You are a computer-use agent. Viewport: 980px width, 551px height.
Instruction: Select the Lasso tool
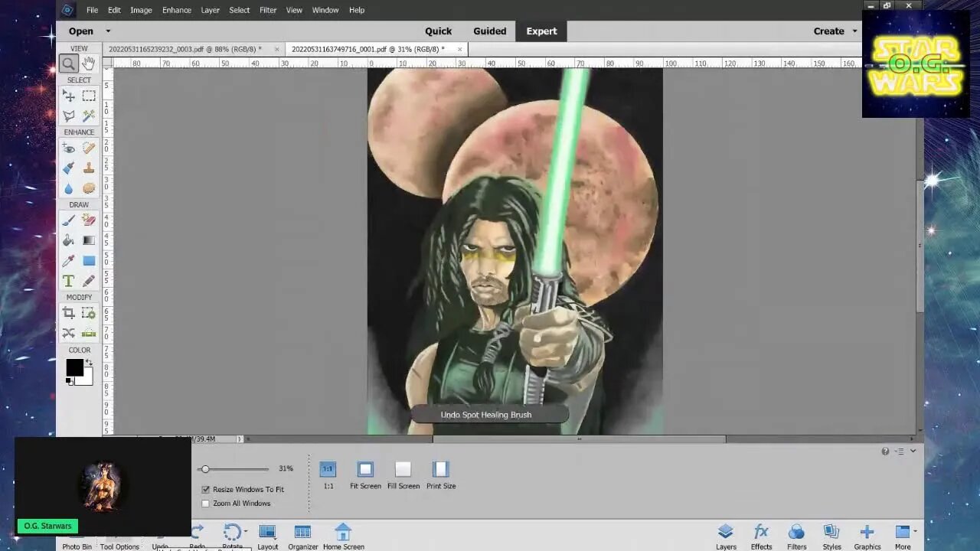[x=69, y=116]
